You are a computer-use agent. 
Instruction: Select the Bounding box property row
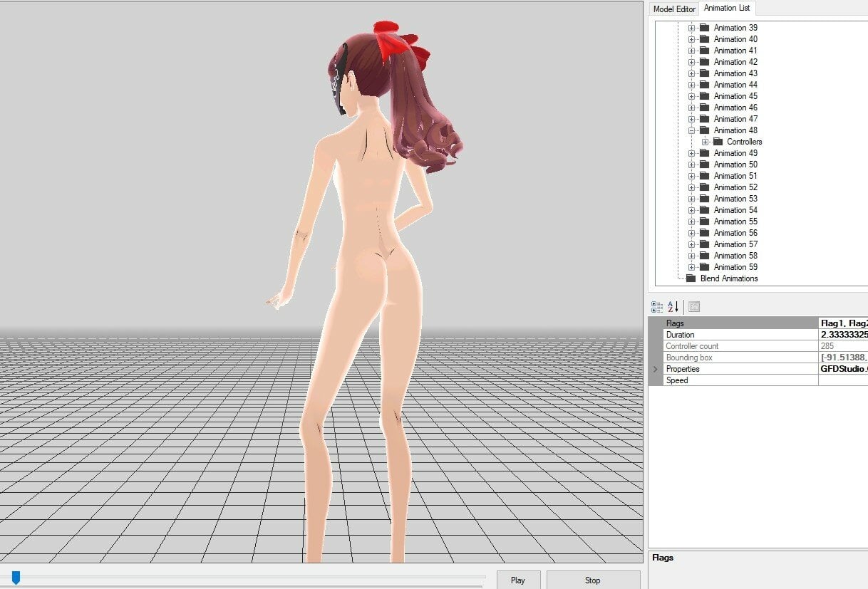[x=765, y=358]
